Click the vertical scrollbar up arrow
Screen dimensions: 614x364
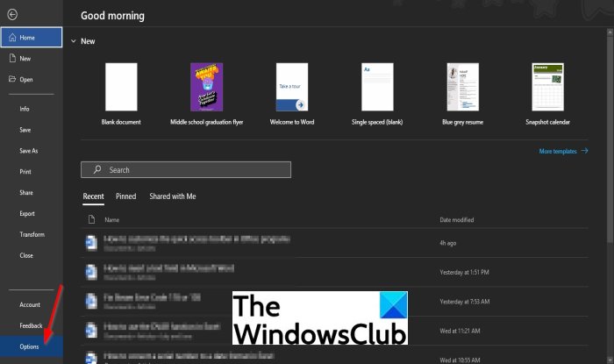point(610,32)
